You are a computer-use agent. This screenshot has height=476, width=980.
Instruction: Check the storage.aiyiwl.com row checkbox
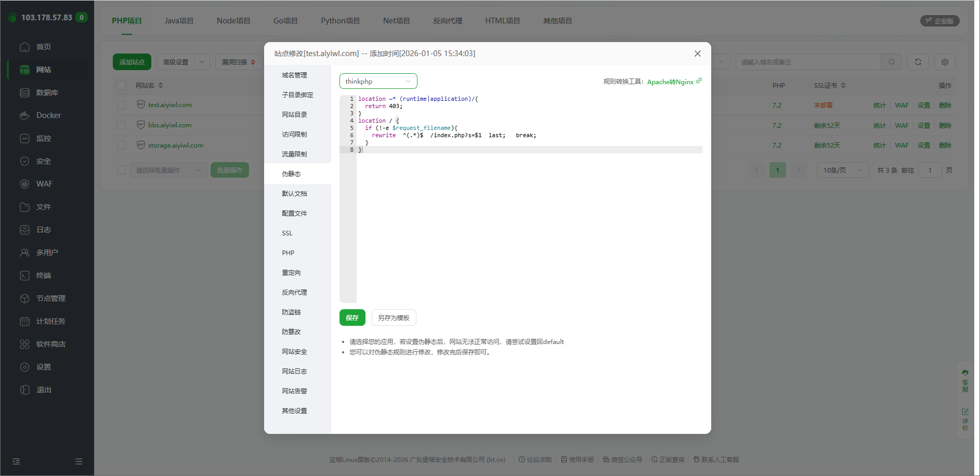pyautogui.click(x=121, y=146)
